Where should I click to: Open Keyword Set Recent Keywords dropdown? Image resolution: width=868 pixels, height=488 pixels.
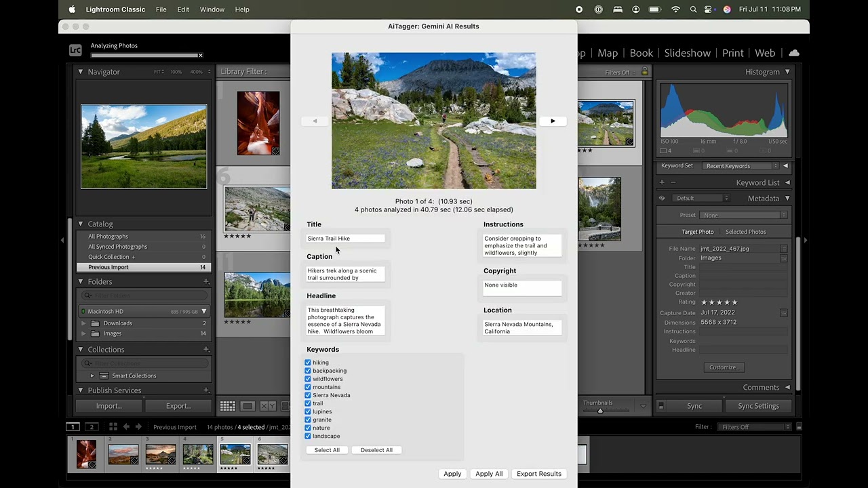[x=741, y=166]
